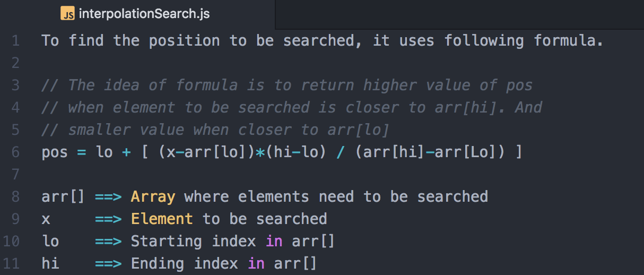Click the JS file icon in tab
This screenshot has width=644, height=275.
click(67, 14)
